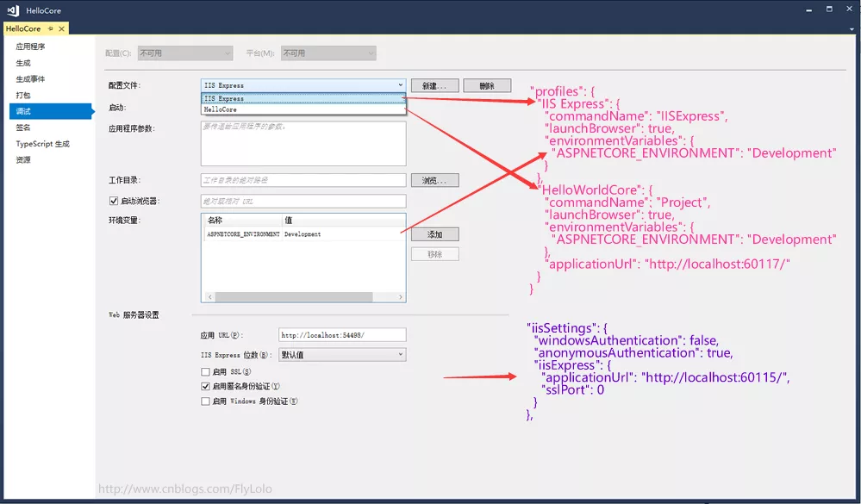Image resolution: width=861 pixels, height=504 pixels.
Task: Switch to the 生成 build page
Action: click(x=23, y=62)
